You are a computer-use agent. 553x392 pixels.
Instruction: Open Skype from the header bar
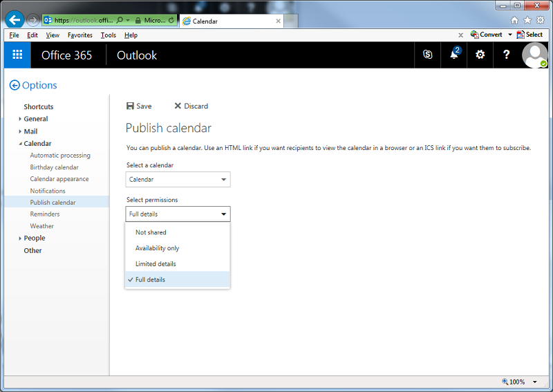pos(427,55)
